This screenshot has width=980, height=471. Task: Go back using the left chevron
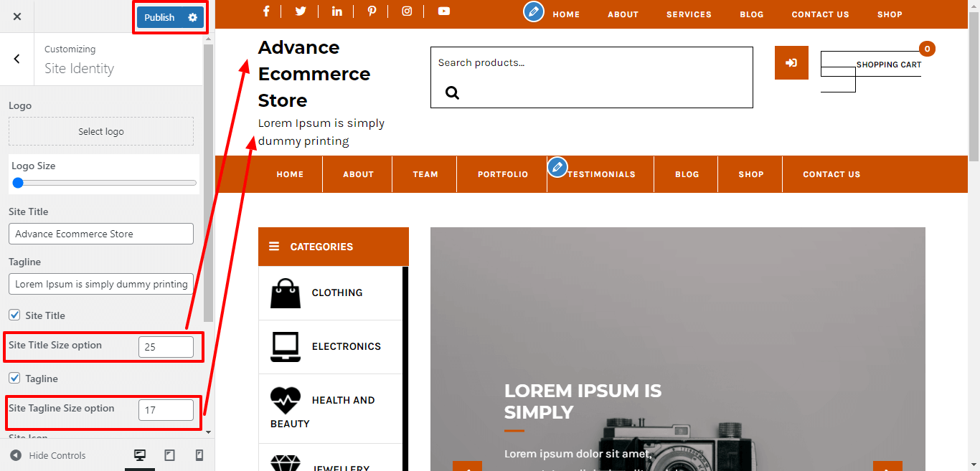coord(17,59)
